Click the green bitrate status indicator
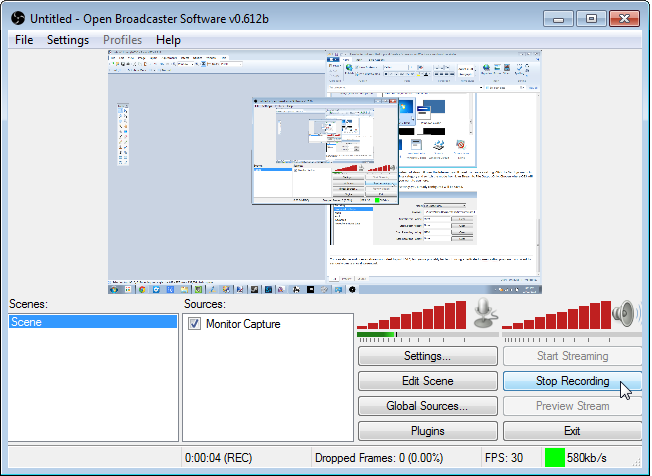 click(555, 458)
